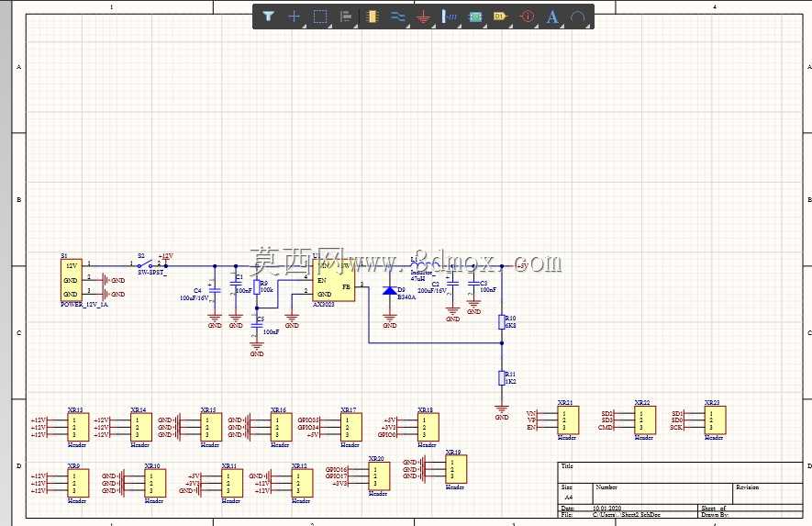Select the XR21 header with VN VP EN

(568, 420)
